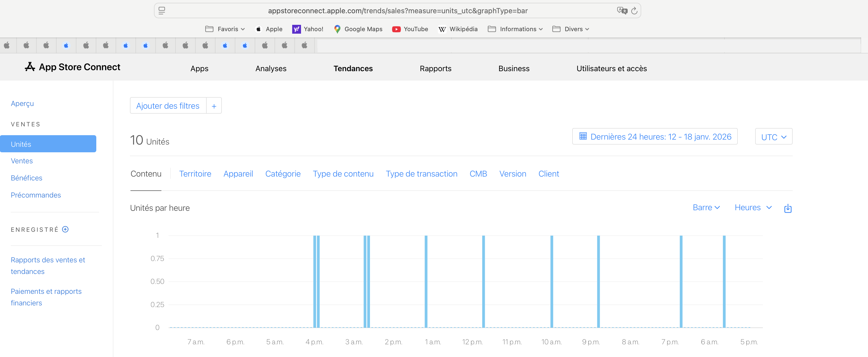Viewport: 868px width, 357px height.
Task: Click the plus icon next to ENREGISTRÉ
Action: coord(65,229)
